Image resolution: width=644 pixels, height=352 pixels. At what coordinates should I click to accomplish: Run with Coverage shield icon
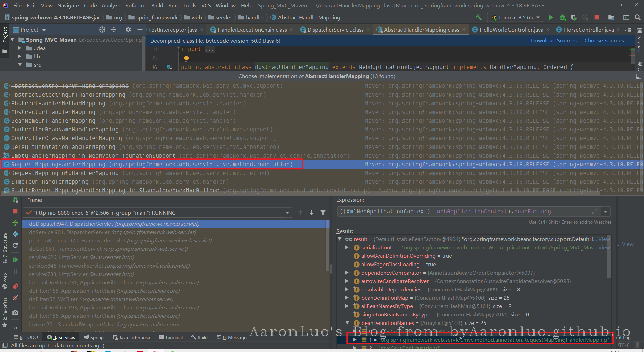[x=574, y=17]
